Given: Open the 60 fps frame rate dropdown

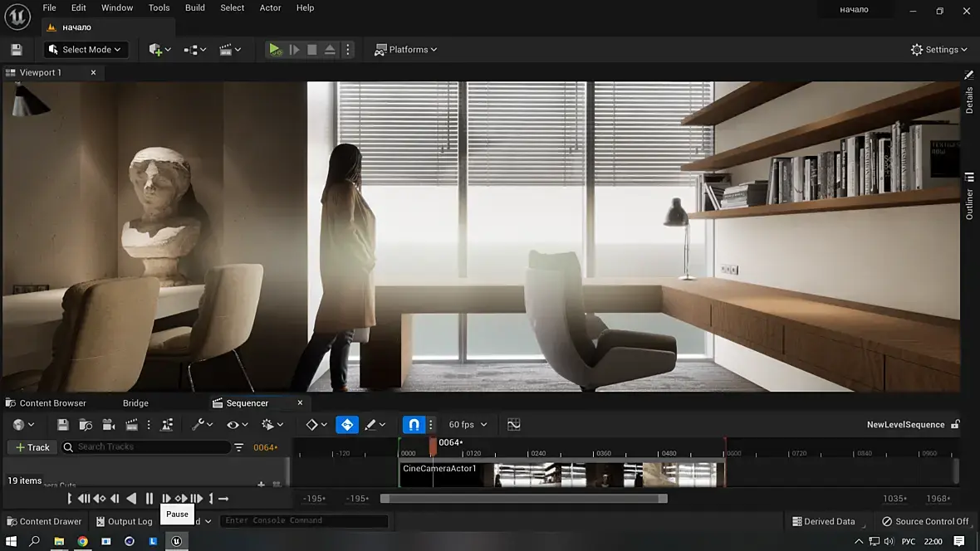Looking at the screenshot, I should (x=468, y=425).
